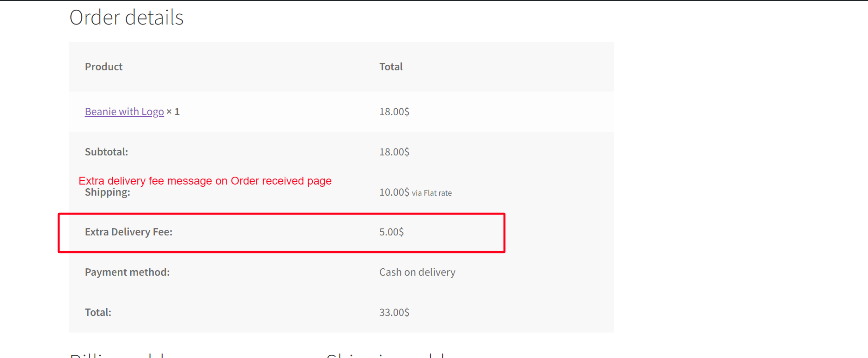
Task: Click the Shipping address heading below
Action: 388,355
